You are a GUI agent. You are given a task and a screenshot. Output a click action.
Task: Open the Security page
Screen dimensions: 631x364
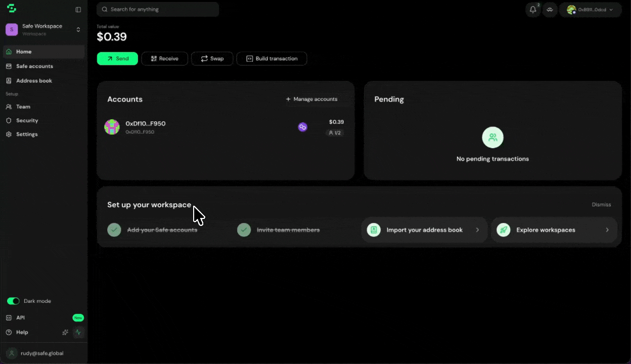[43, 120]
